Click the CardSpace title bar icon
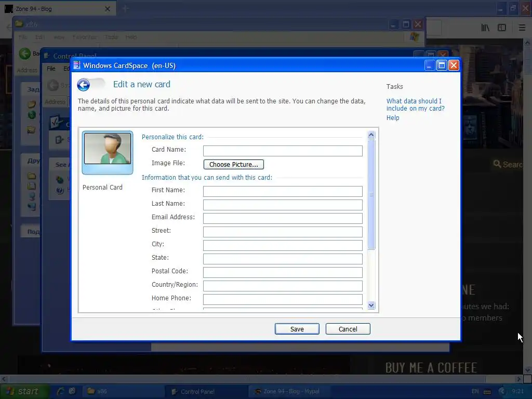The height and width of the screenshot is (399, 532). tap(77, 65)
